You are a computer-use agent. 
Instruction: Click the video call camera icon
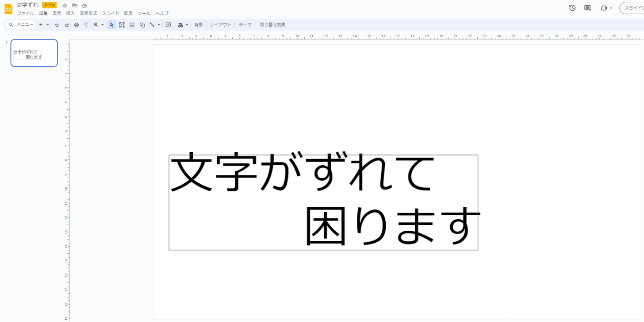click(604, 8)
